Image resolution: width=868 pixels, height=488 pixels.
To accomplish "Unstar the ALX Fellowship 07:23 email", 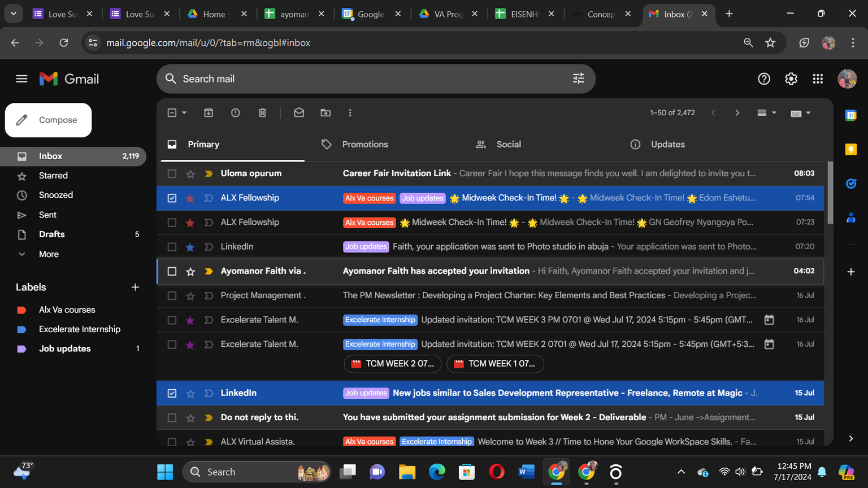I will click(x=190, y=223).
